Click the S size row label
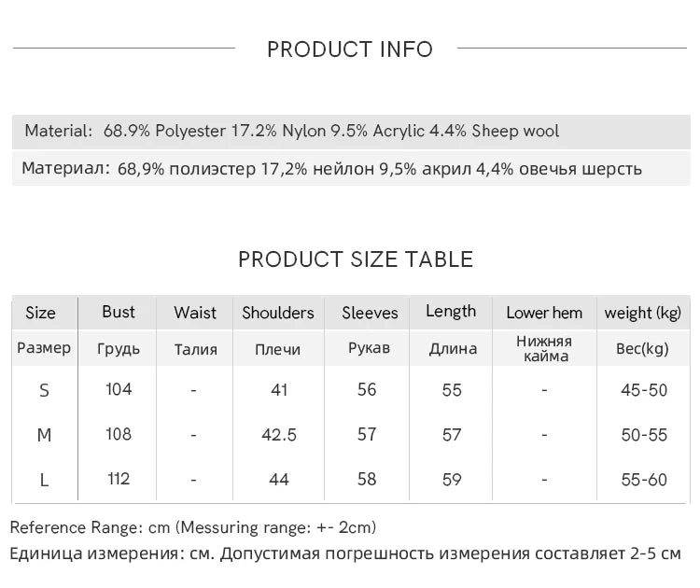The image size is (700, 588). (x=44, y=390)
